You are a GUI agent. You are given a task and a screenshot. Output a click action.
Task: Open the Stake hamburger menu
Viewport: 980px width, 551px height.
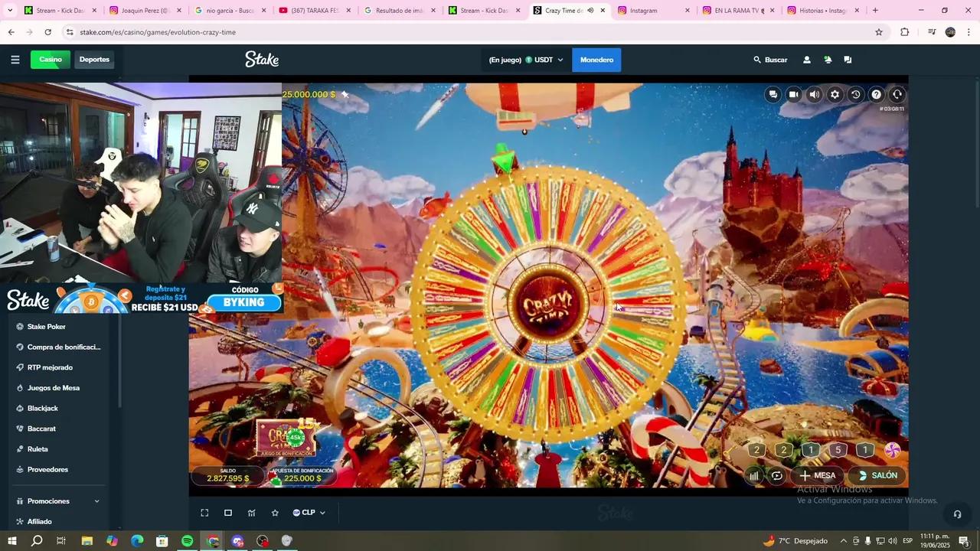tap(15, 60)
